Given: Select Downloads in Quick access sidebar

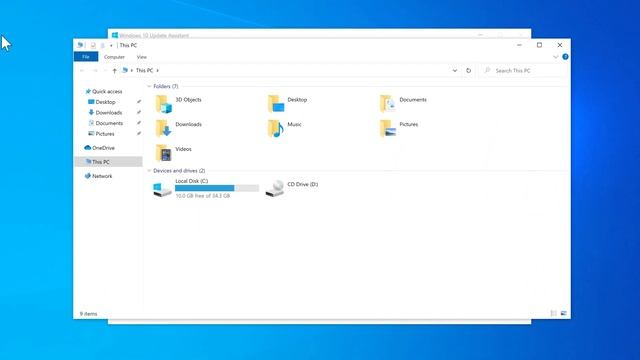Looking at the screenshot, I should click(109, 113).
